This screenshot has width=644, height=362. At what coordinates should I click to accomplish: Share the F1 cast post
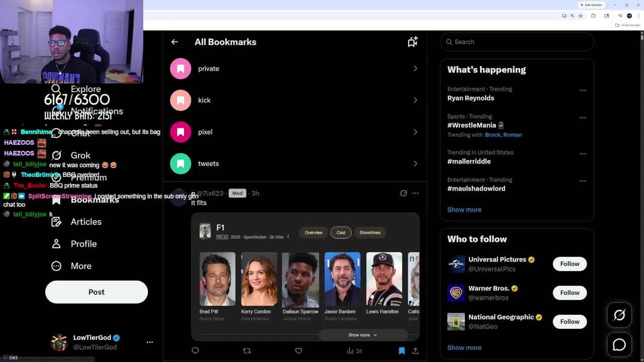coord(415,351)
